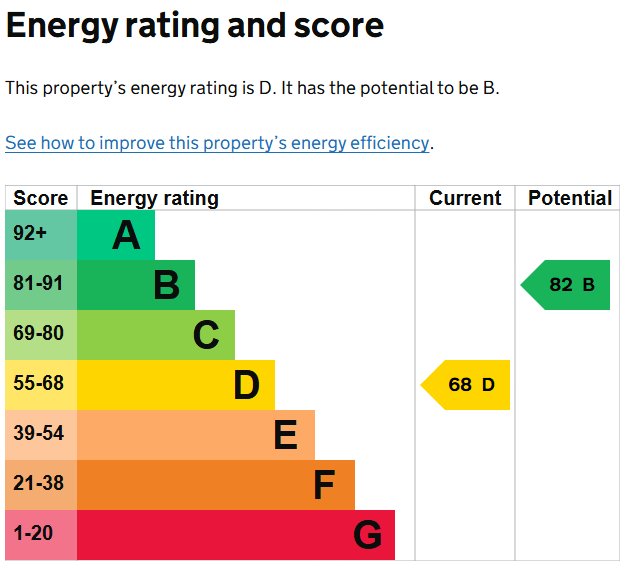Select the Current column header
The width and height of the screenshot is (625, 565).
465,198
